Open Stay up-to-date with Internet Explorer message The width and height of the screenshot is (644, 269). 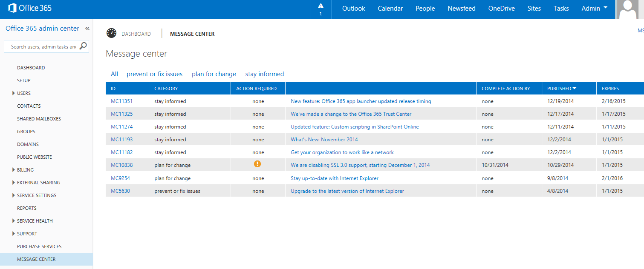pos(335,178)
